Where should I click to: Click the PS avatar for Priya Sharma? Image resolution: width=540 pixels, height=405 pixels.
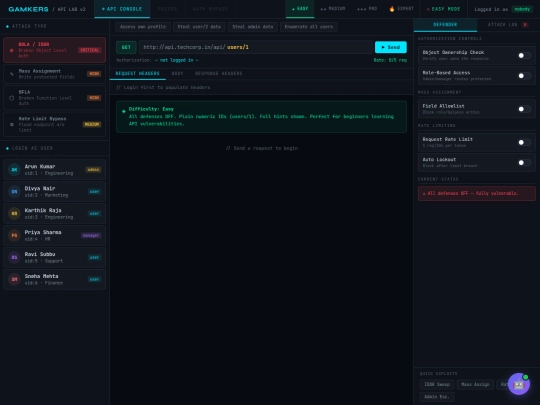point(14,236)
